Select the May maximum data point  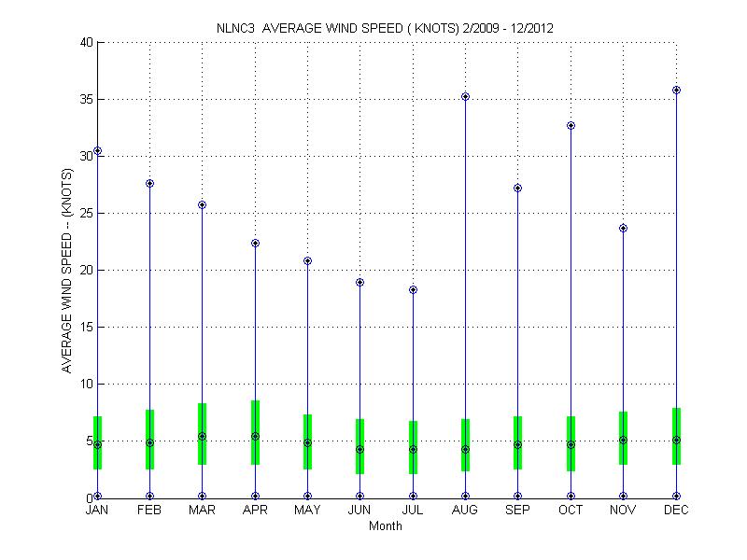(307, 261)
